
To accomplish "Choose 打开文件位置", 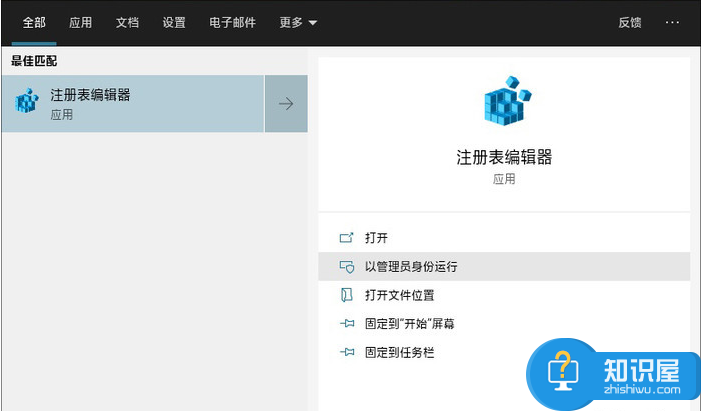I will (x=504, y=295).
